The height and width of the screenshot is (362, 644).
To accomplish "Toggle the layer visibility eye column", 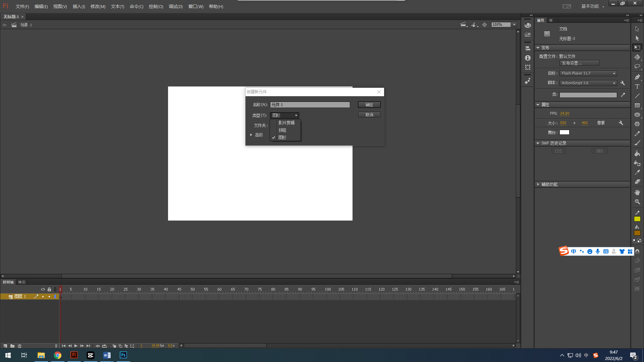I will (43, 289).
